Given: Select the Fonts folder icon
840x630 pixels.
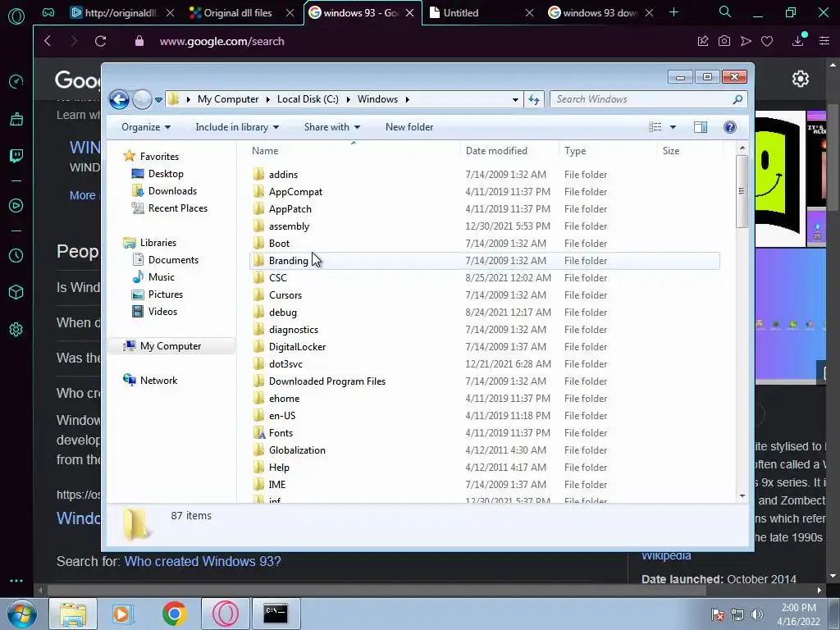Looking at the screenshot, I should (x=258, y=432).
